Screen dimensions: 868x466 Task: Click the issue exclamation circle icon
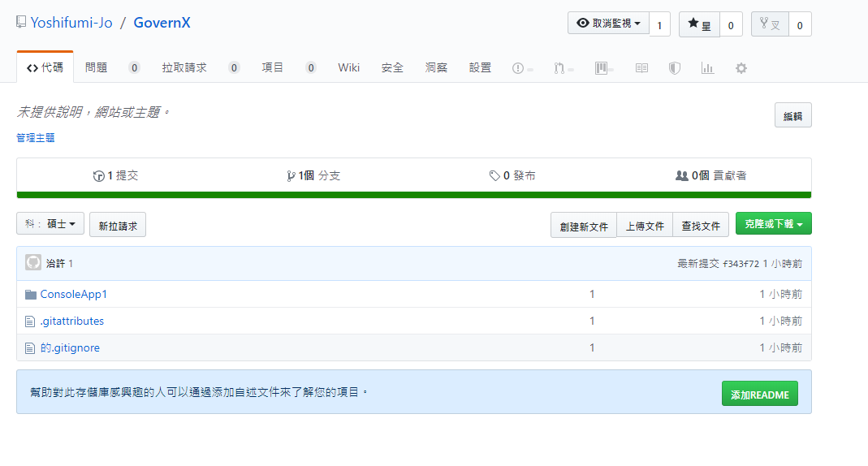tap(517, 68)
